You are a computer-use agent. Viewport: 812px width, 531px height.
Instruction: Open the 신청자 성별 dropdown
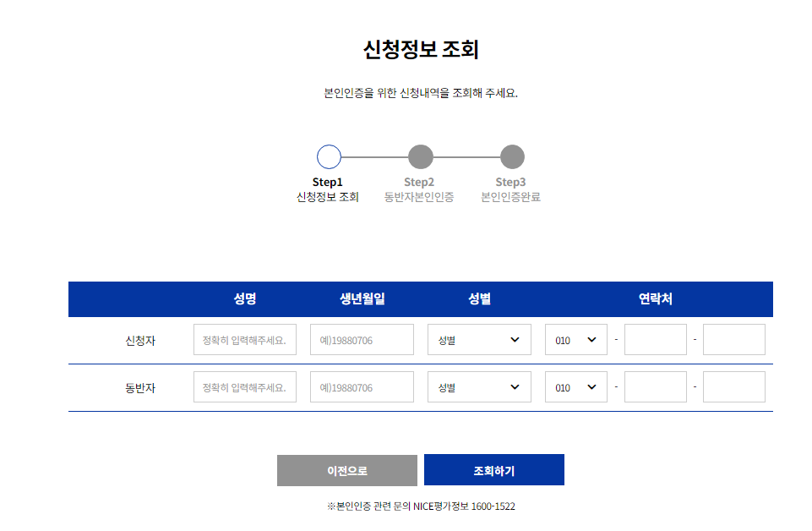[480, 340]
